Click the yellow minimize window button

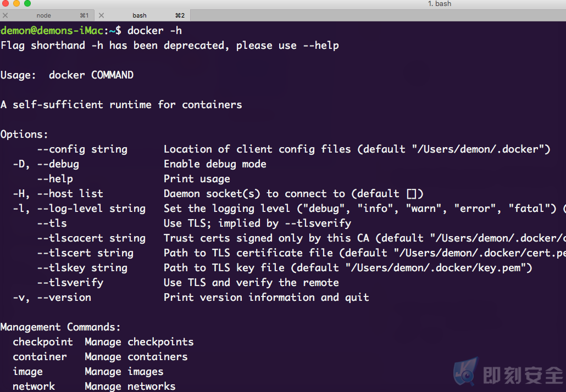[16, 3]
